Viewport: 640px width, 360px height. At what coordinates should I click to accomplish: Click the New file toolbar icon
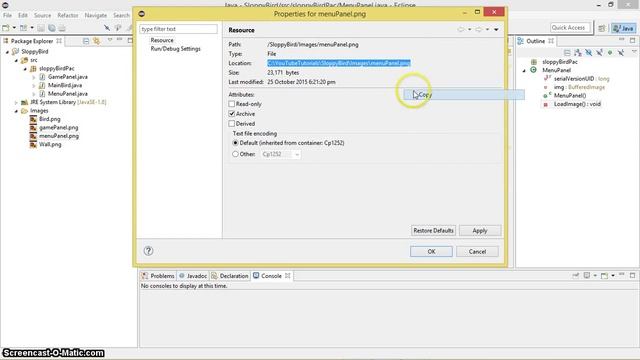6,28
